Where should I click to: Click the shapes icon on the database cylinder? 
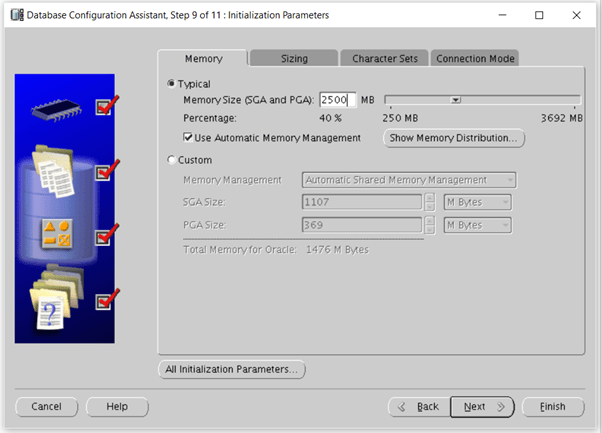coord(55,234)
